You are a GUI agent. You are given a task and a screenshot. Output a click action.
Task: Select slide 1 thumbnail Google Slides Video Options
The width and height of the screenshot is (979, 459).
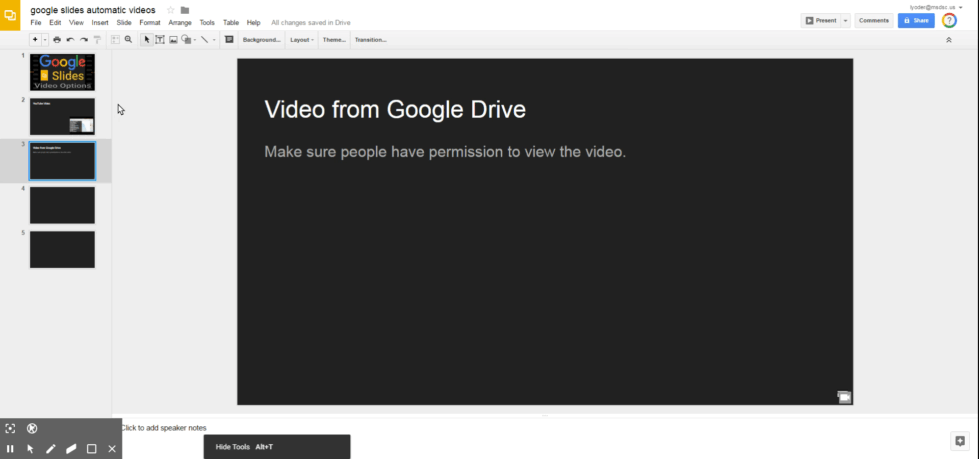62,72
